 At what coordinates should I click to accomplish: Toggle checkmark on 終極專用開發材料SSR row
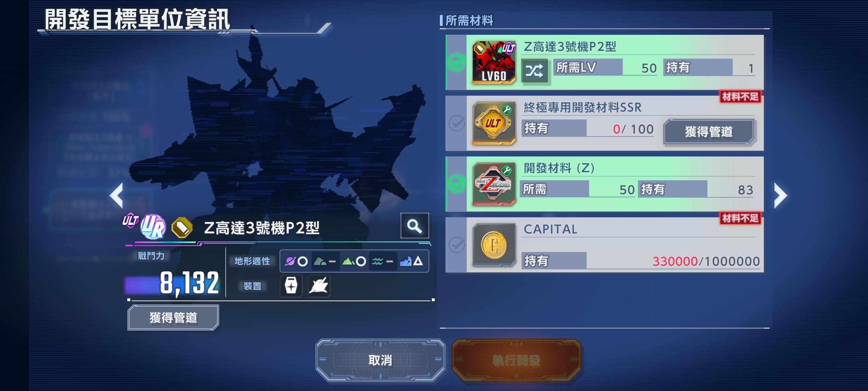[456, 123]
